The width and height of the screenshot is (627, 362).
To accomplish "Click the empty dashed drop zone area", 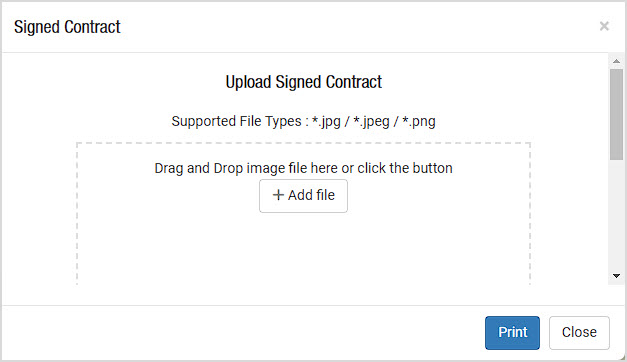I will click(x=303, y=248).
